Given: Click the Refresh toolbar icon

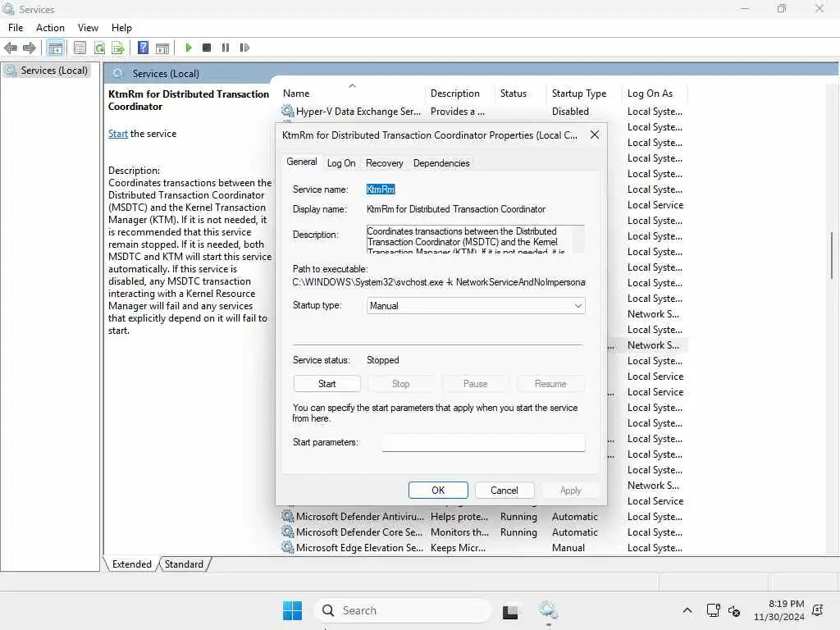Looking at the screenshot, I should tap(99, 48).
